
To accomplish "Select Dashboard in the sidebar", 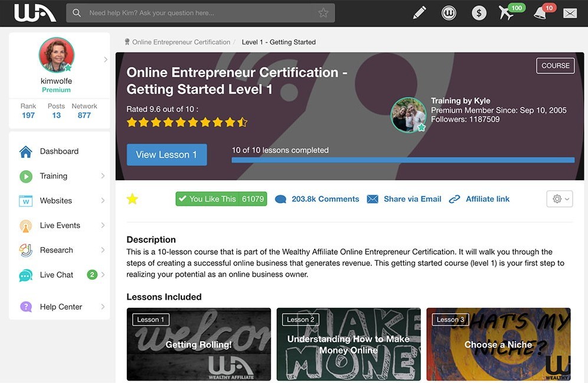I will coord(59,151).
